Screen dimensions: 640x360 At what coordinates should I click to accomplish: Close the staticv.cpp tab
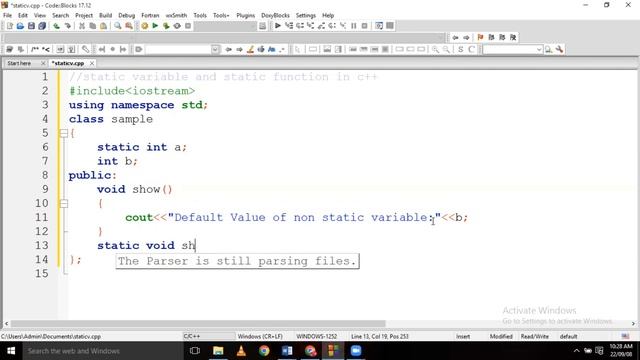(x=92, y=63)
